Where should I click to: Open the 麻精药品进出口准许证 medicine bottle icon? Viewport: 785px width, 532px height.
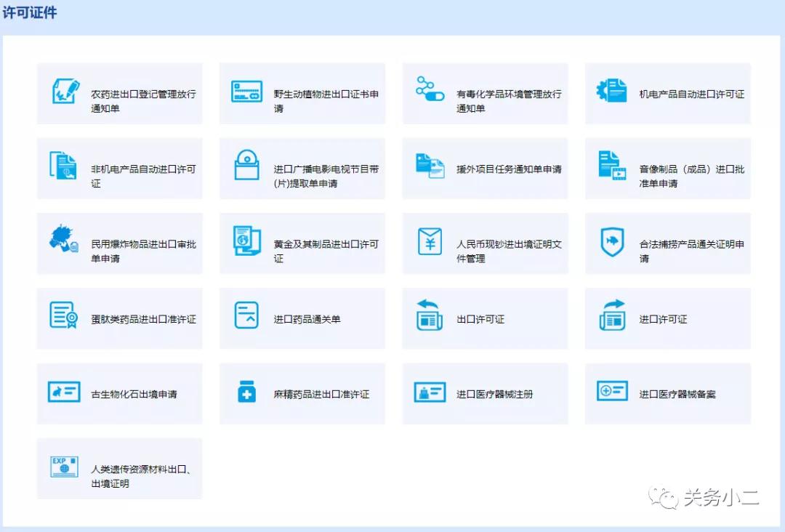coord(246,393)
